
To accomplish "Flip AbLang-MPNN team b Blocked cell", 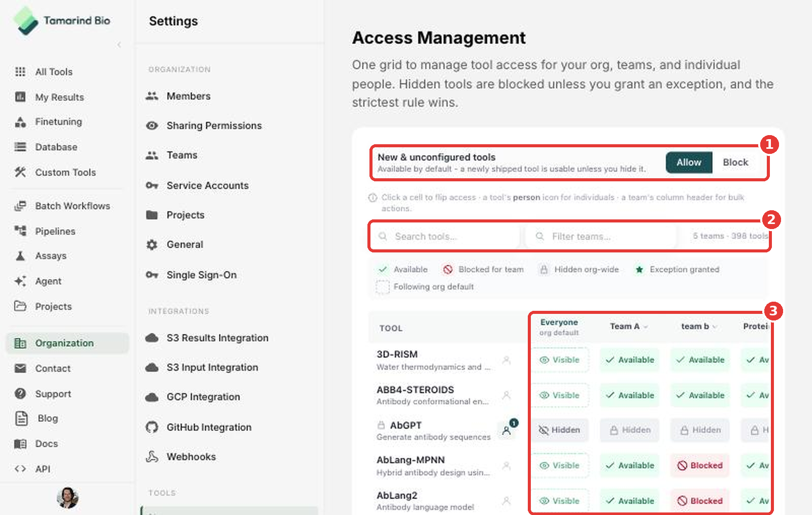I will click(700, 465).
